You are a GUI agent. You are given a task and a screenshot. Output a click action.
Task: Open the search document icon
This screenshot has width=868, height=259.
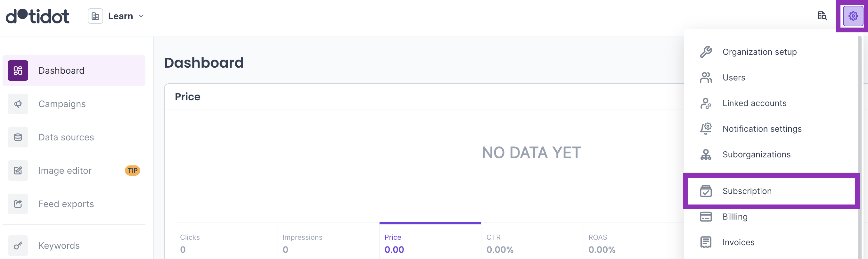[x=822, y=16]
